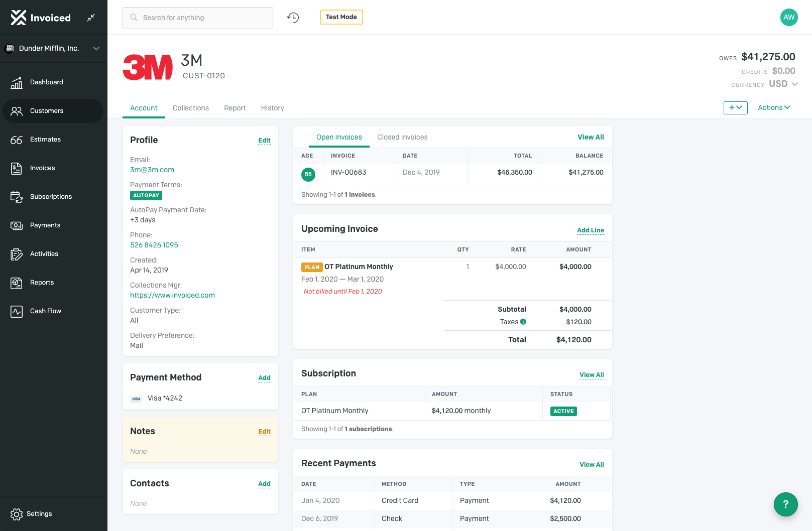
Task: Click Add Line on Upcoming Invoice
Action: [x=590, y=230]
